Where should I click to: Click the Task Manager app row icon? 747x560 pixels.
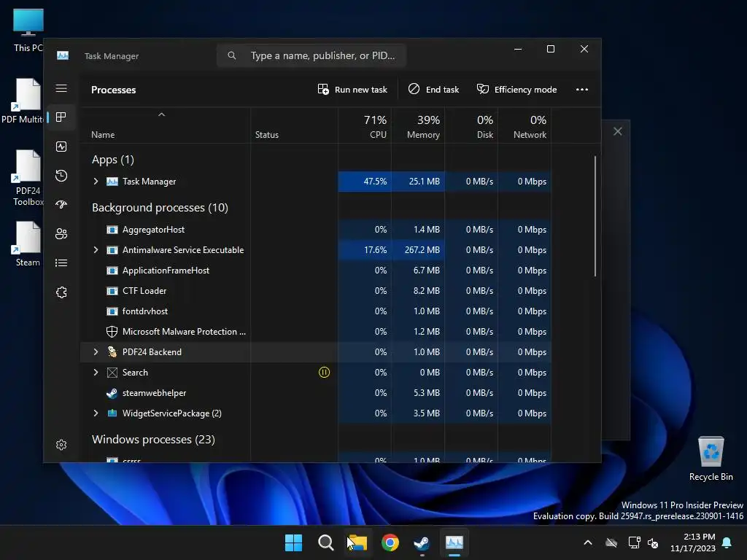[112, 182]
